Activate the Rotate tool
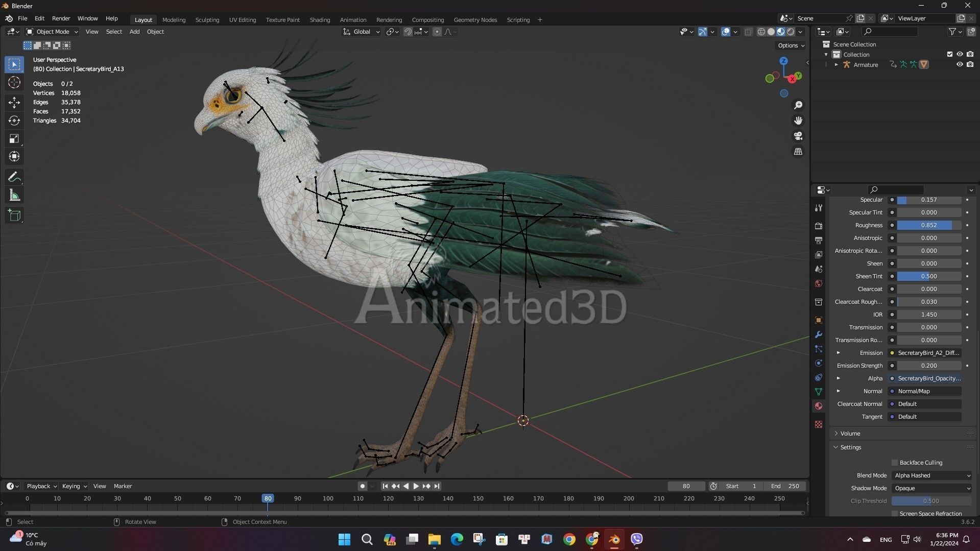Image resolution: width=980 pixels, height=551 pixels. click(x=14, y=121)
